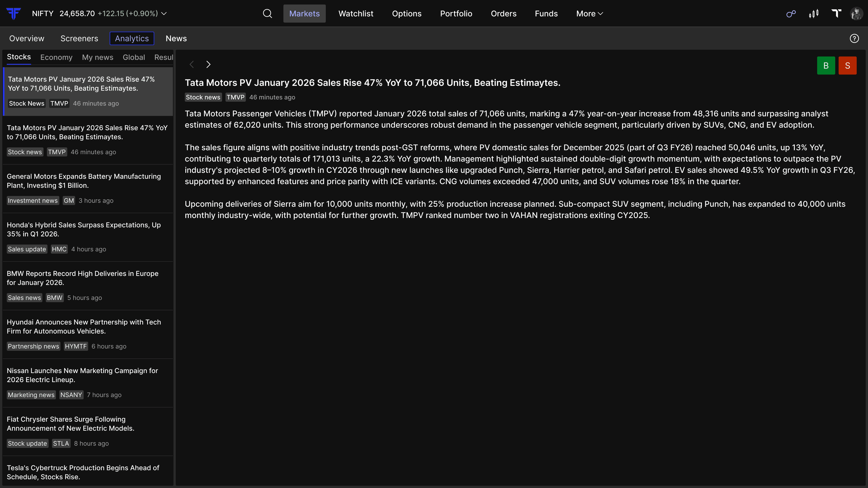The height and width of the screenshot is (488, 868).
Task: Expand the More menu
Action: click(590, 14)
